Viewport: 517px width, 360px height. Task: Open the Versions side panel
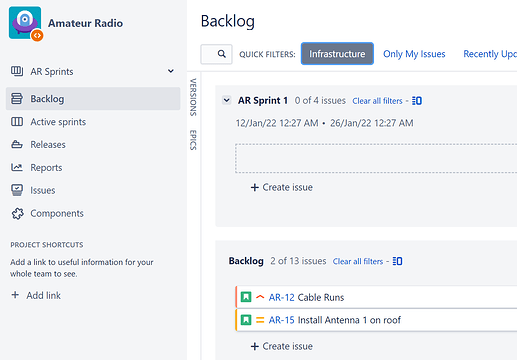point(193,97)
